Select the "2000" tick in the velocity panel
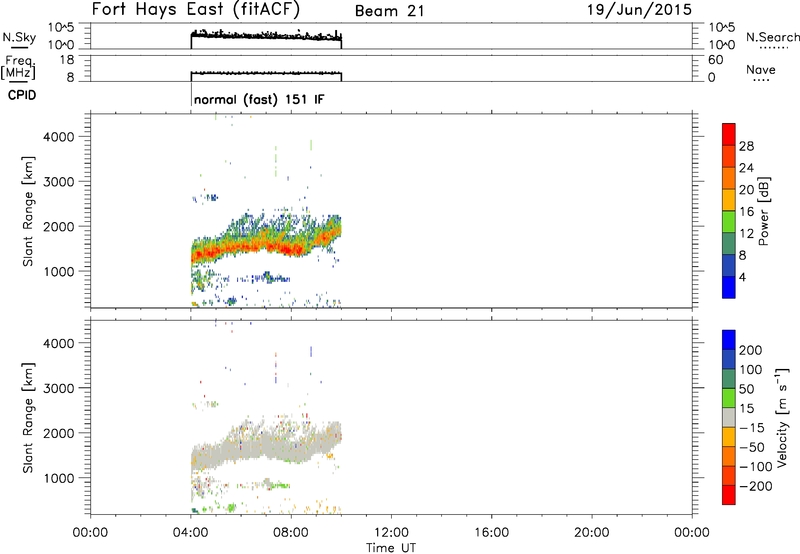Viewport: 800px width, 554px height. pyautogui.click(x=58, y=433)
